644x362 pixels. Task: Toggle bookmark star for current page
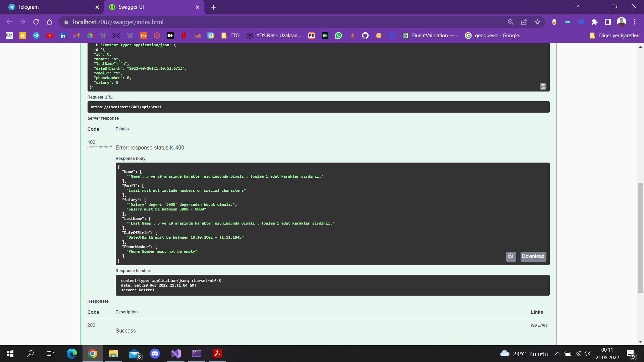(x=537, y=22)
